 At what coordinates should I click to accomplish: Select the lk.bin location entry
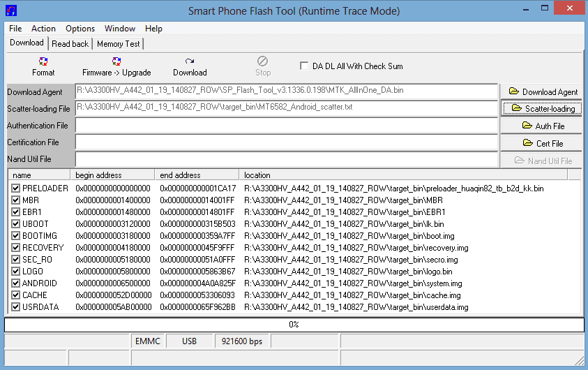tap(344, 224)
